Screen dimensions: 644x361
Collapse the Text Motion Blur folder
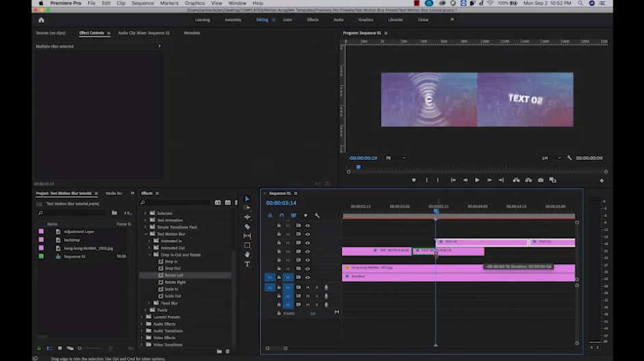click(x=146, y=234)
